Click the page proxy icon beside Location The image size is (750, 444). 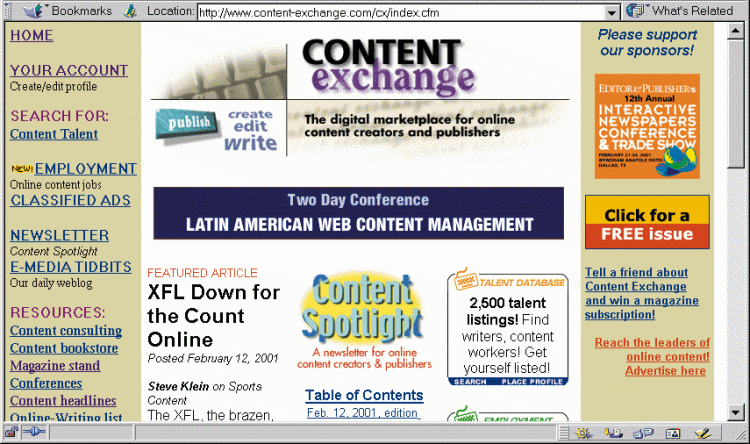(130, 11)
